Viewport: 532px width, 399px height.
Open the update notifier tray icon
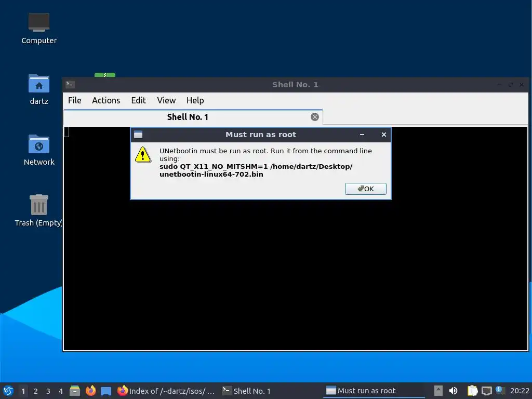tap(500, 390)
